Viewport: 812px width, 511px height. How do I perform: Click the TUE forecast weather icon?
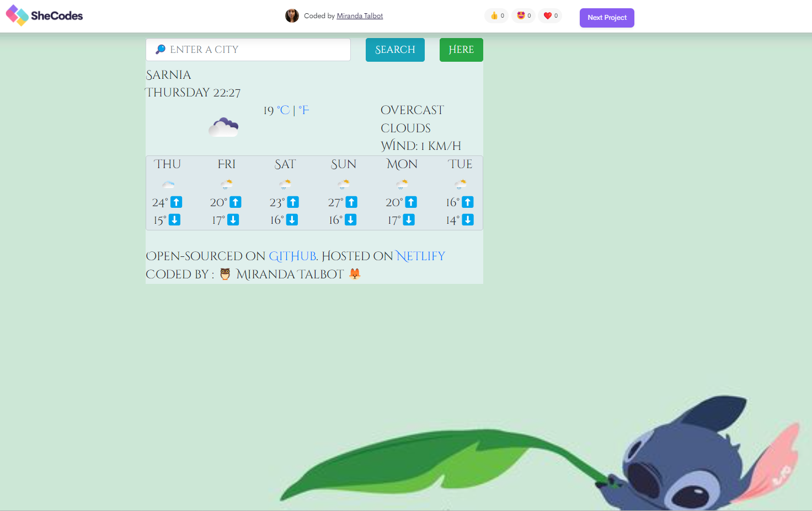[x=460, y=184]
